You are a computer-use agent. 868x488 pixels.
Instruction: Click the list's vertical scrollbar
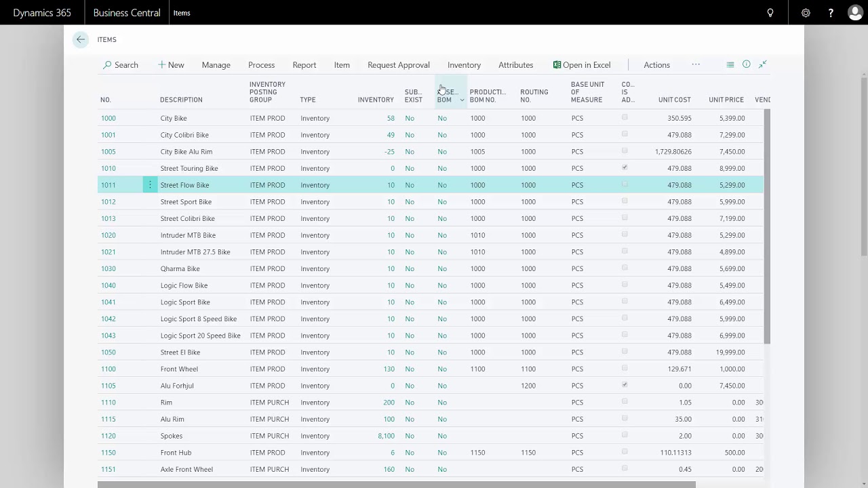[767, 226]
